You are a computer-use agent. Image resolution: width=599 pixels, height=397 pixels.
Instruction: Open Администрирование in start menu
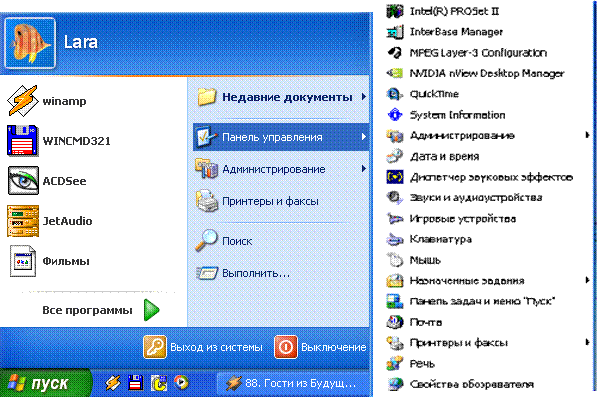[x=281, y=169]
